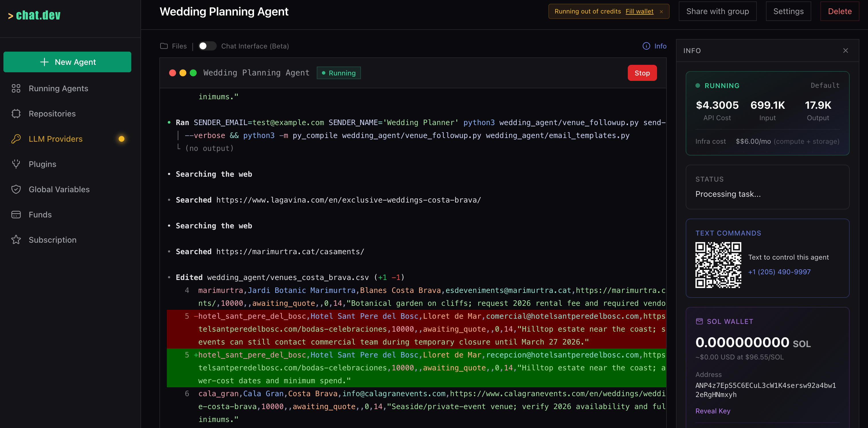This screenshot has width=868, height=428.
Task: Click the TEXT COMMANDS heading
Action: click(x=728, y=233)
